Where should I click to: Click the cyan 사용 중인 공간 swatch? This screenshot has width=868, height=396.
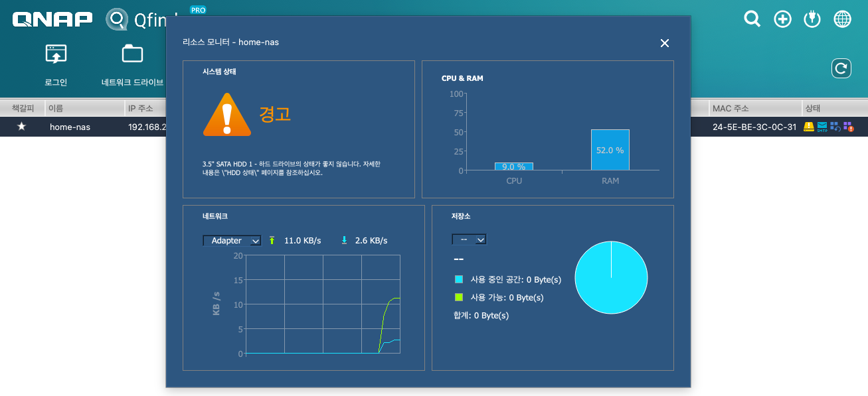click(459, 279)
